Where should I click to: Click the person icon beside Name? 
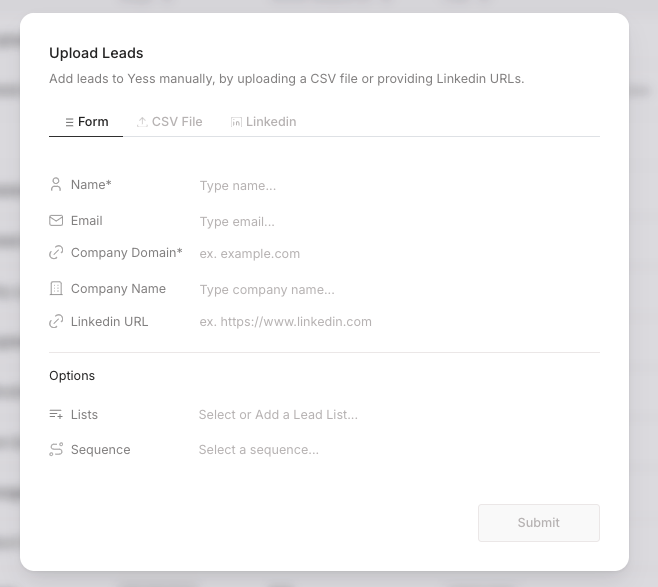pyautogui.click(x=56, y=185)
